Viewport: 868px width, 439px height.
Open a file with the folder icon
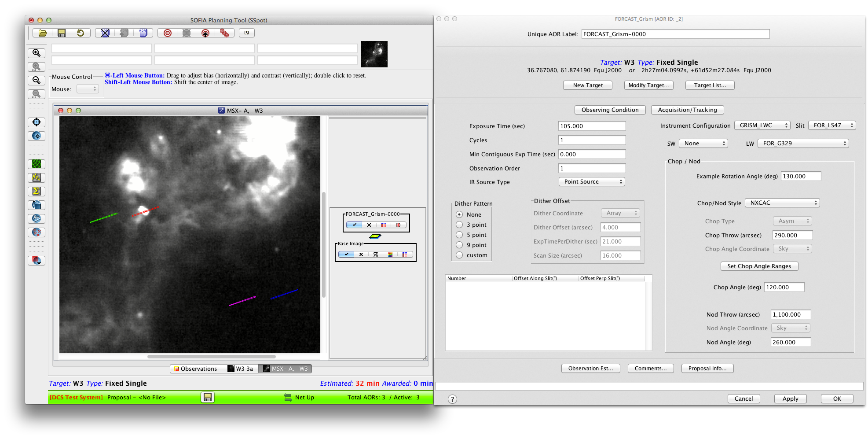coord(43,33)
